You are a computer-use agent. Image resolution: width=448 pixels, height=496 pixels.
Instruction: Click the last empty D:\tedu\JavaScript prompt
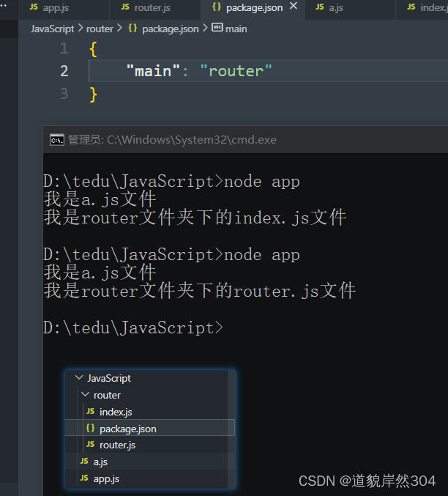tap(133, 328)
